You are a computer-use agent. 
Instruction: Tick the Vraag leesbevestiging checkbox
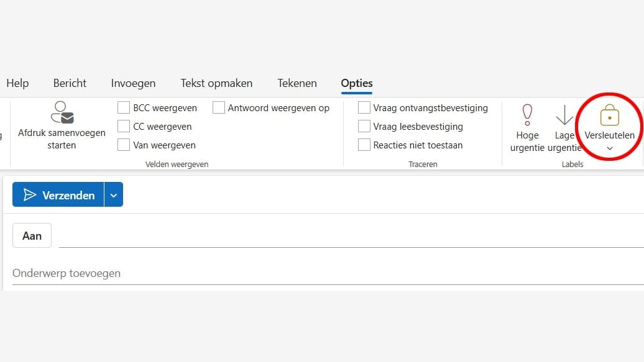click(x=364, y=127)
